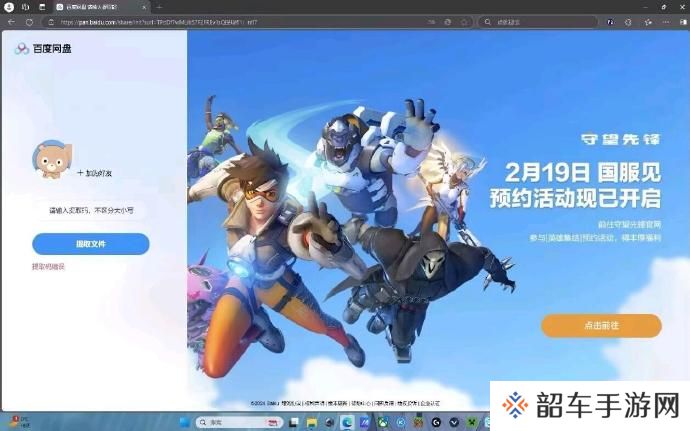Focus the extraction code input field

pos(90,210)
